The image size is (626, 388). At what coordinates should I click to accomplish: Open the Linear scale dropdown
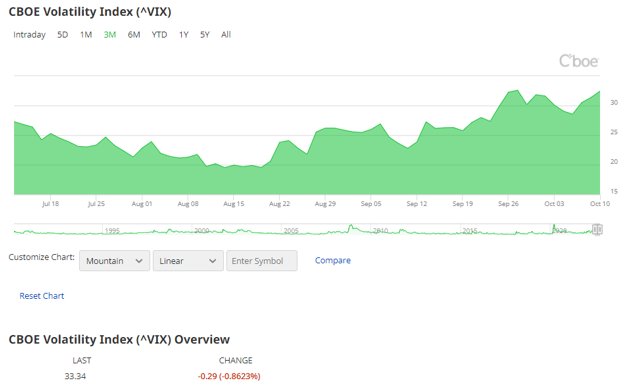coord(188,261)
